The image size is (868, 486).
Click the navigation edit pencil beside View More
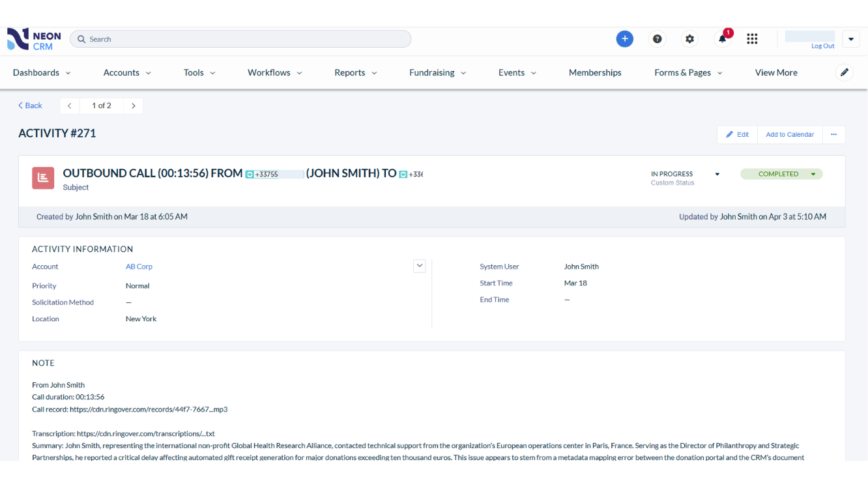pos(844,72)
